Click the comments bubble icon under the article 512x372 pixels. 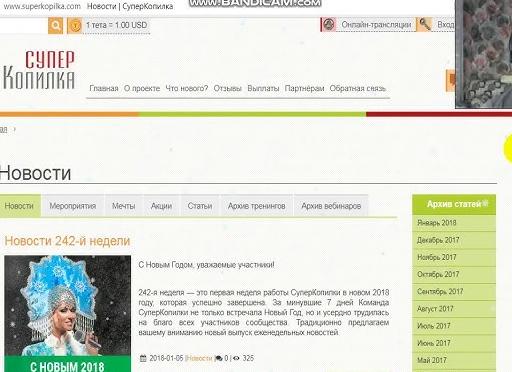[x=219, y=359]
